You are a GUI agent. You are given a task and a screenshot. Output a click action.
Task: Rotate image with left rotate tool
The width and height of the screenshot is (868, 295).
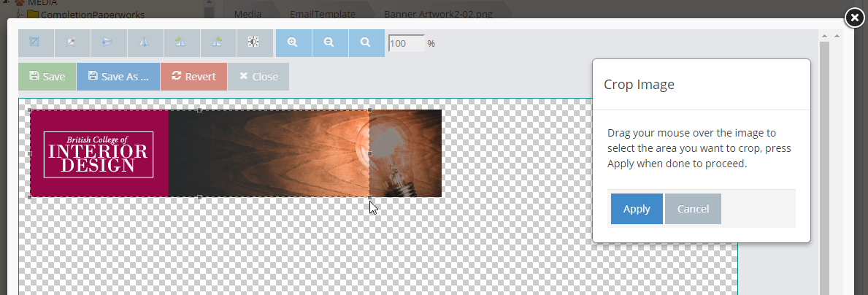182,42
